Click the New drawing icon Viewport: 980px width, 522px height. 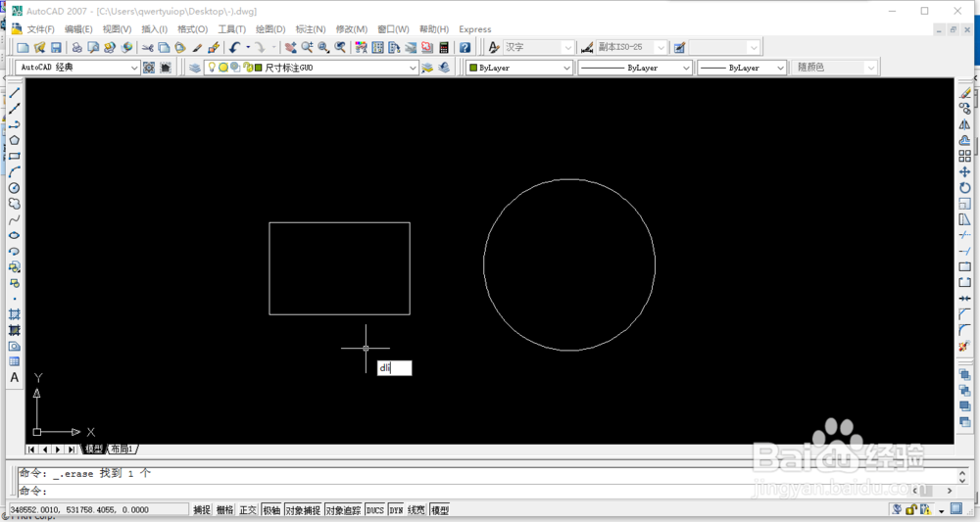pos(24,47)
